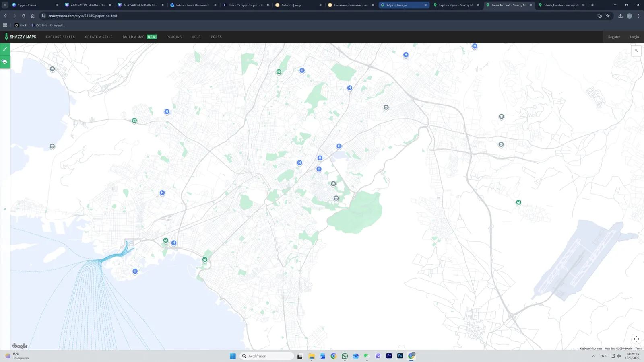Open the Chrome downloads button
644x362 pixels.
[620, 16]
